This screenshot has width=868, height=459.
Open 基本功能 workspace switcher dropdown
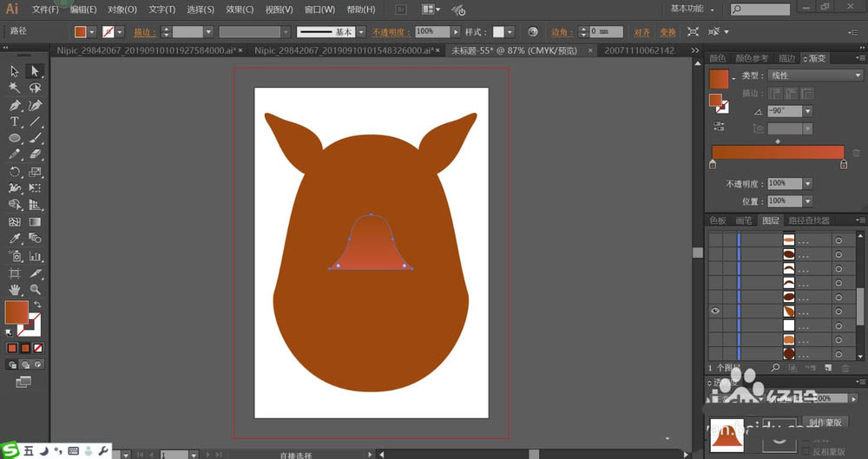pos(692,9)
